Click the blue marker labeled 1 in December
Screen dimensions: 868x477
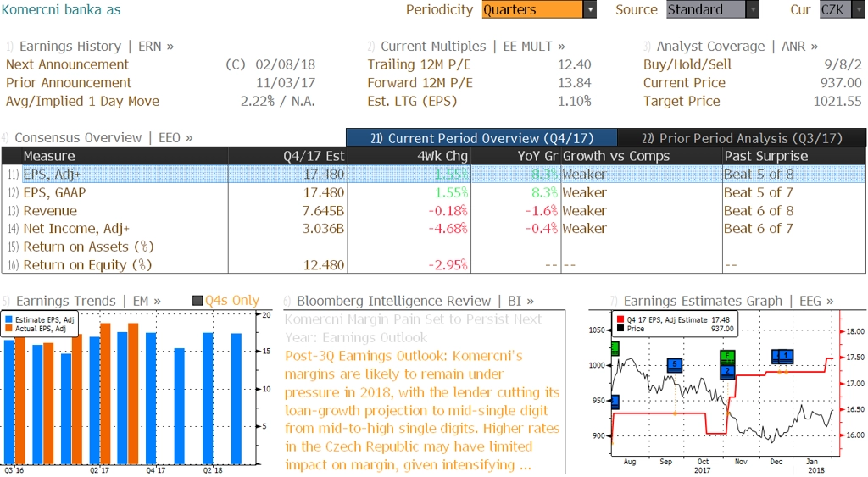coord(786,356)
